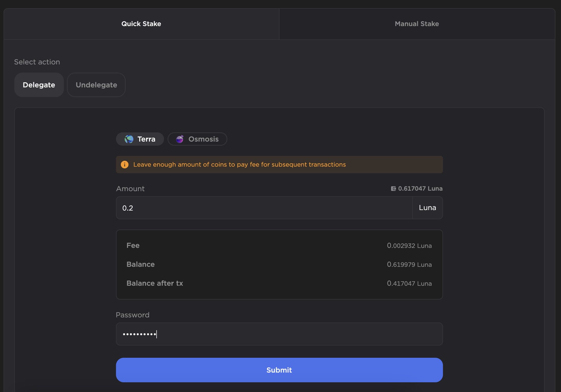
Task: Click the available 0.617047 Luna balance
Action: 420,189
